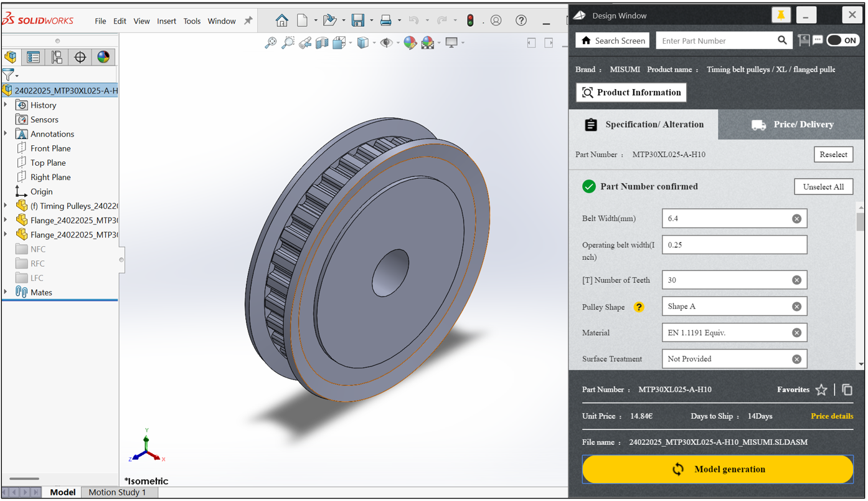868x501 pixels.
Task: Expand the Mates tree node
Action: coord(6,292)
